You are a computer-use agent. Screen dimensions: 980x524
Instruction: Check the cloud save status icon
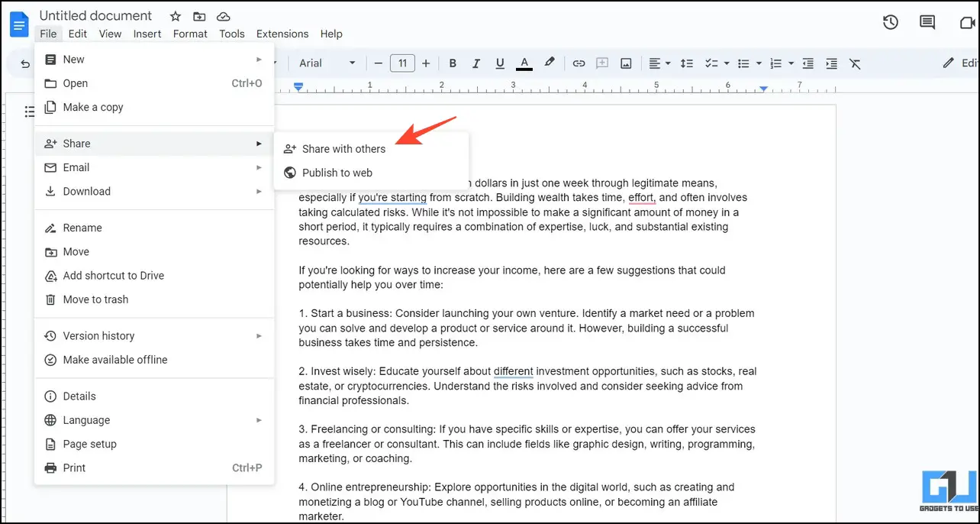click(223, 16)
